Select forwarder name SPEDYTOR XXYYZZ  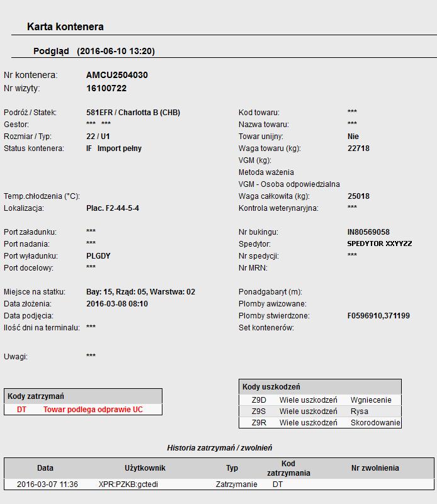coord(380,244)
